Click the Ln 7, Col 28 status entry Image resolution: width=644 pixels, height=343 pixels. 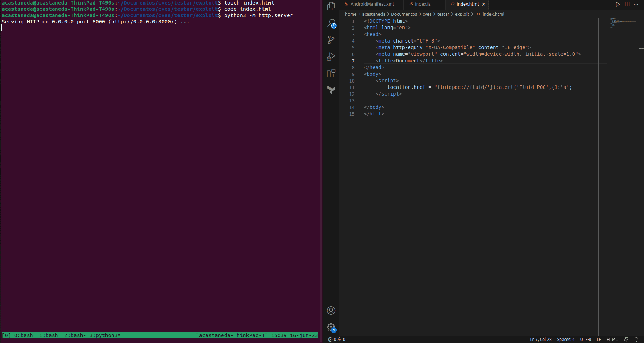click(541, 340)
